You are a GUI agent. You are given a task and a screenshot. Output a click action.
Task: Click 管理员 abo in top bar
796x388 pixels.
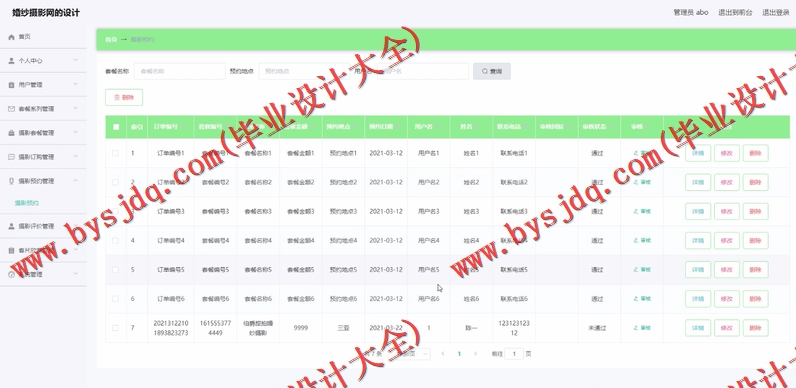690,13
